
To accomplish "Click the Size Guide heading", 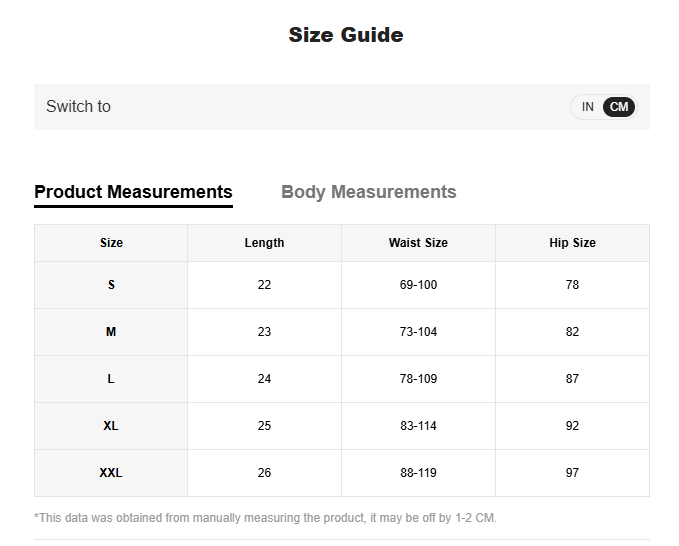I will point(345,35).
